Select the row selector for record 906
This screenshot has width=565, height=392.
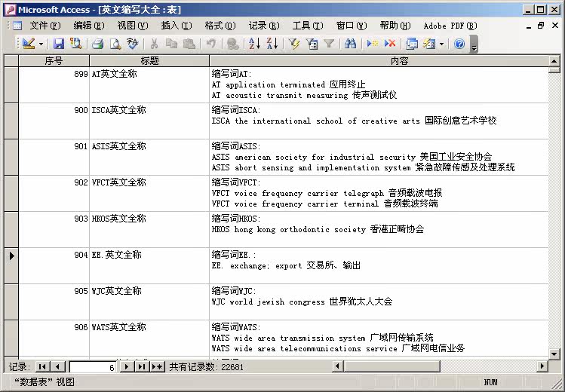11,338
